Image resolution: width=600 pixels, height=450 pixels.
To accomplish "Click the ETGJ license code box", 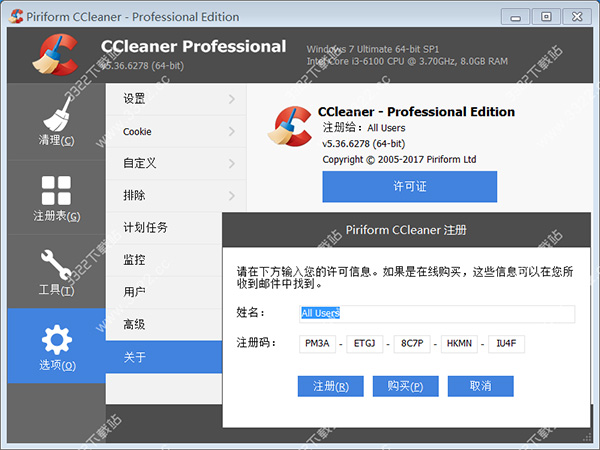I will [x=365, y=344].
